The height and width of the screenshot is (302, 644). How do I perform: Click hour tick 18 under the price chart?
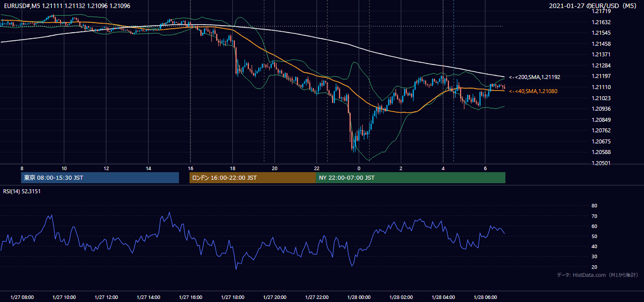click(232, 168)
